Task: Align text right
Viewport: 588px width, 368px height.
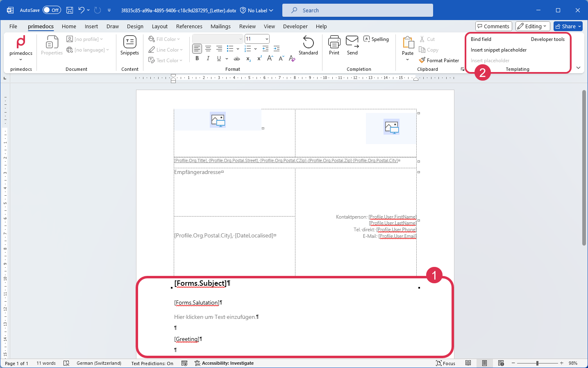Action: click(219, 49)
